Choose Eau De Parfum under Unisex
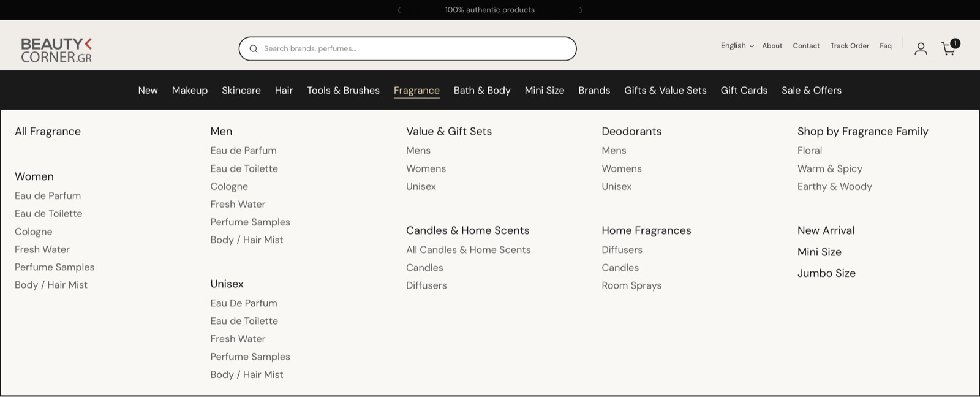Image resolution: width=980 pixels, height=397 pixels. [244, 303]
